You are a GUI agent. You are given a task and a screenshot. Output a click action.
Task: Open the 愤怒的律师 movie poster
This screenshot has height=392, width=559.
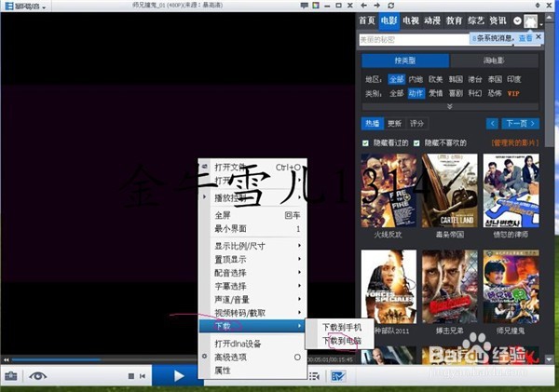511,190
